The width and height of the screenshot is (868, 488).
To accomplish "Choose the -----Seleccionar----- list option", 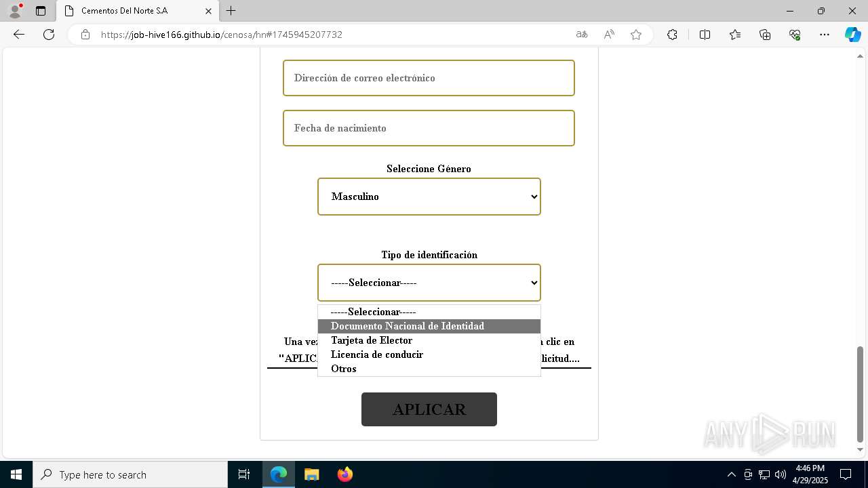I will (x=429, y=312).
